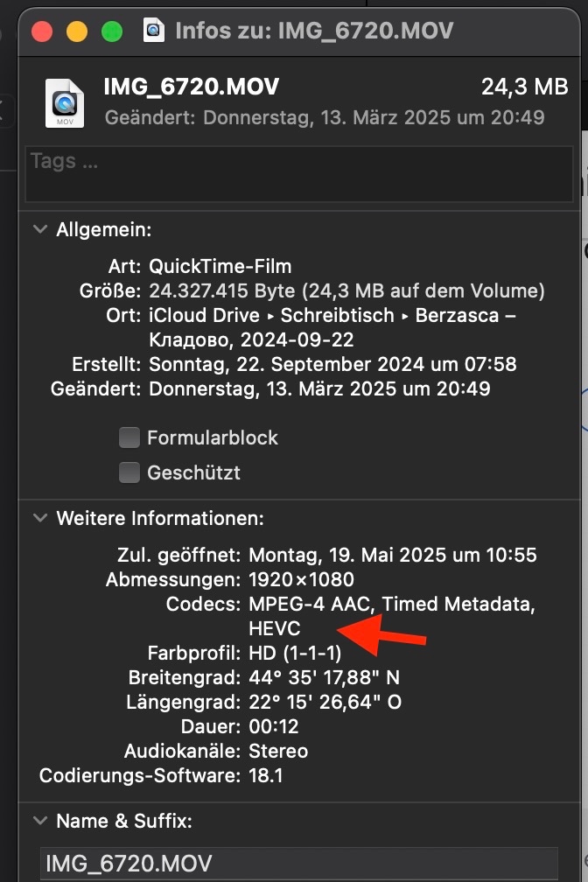
Task: Click the IMG_6720.MOV filename heading
Action: pos(192,87)
